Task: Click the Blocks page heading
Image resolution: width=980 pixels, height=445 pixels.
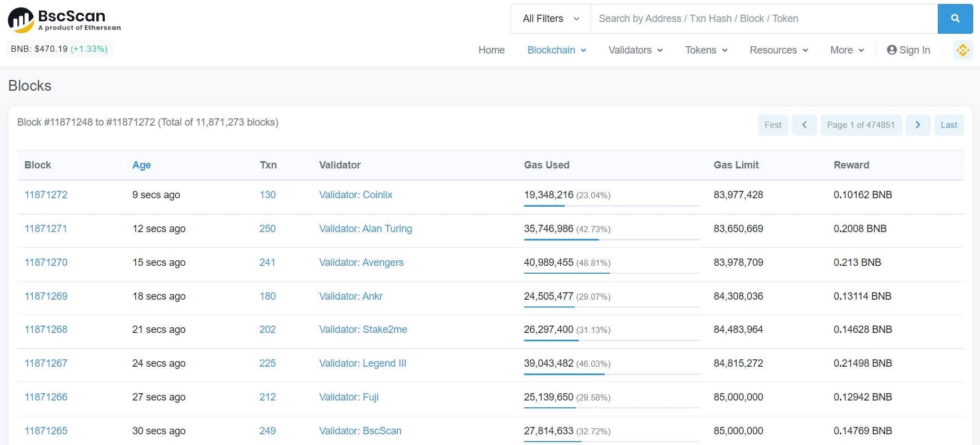Action: click(30, 86)
